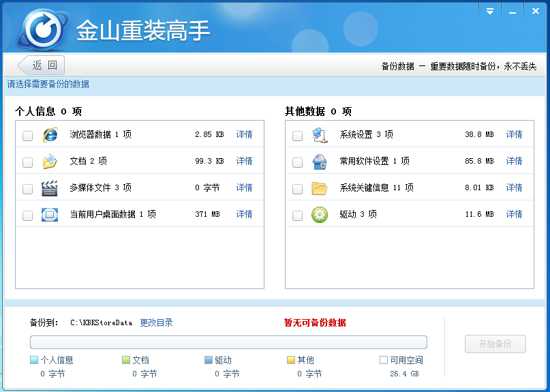Enable backup of 文档 items
Viewport: 550px width, 392px height.
28,162
